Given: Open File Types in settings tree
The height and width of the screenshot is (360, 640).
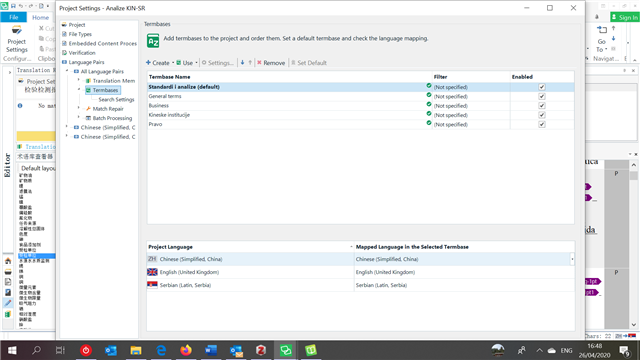Looking at the screenshot, I should point(80,34).
